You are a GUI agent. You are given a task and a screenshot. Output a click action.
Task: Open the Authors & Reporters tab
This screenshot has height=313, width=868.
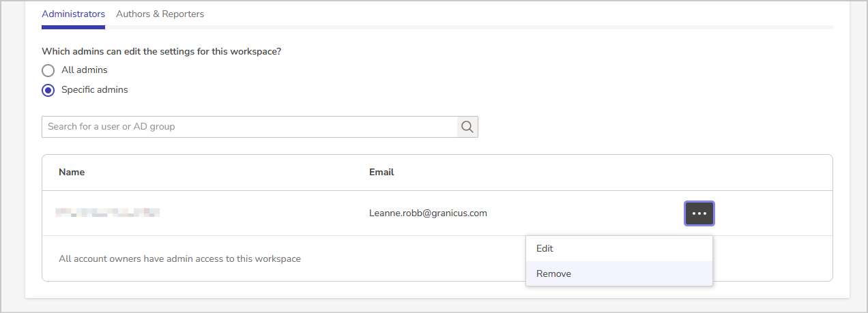(x=160, y=14)
